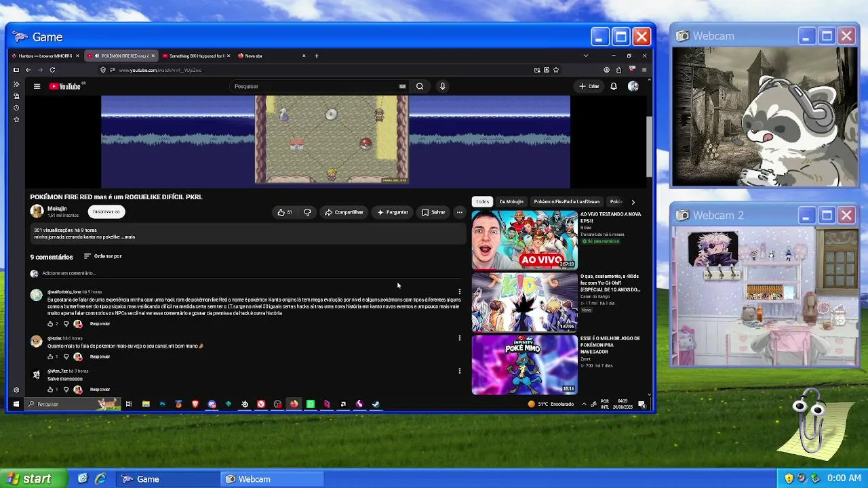The image size is (868, 488).
Task: Click the Perguntar button
Action: tap(393, 212)
